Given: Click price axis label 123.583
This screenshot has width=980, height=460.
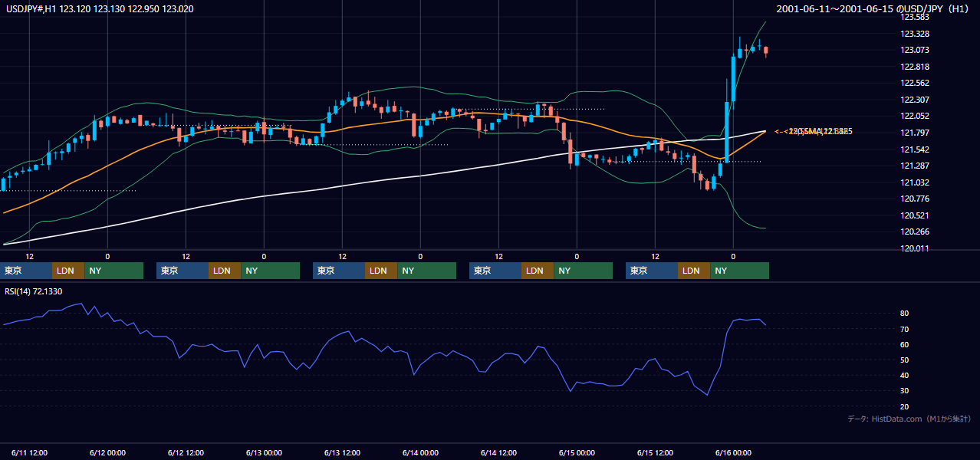Looking at the screenshot, I should pyautogui.click(x=915, y=17).
